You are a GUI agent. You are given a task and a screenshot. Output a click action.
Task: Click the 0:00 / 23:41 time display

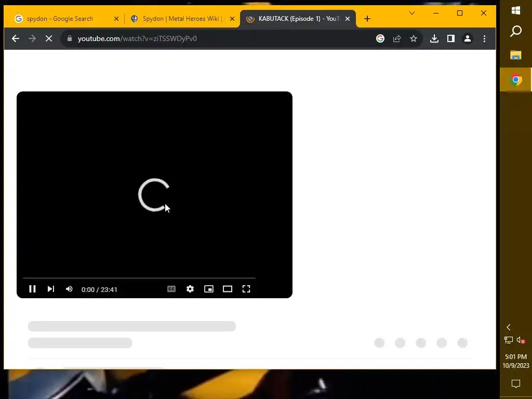coord(99,290)
